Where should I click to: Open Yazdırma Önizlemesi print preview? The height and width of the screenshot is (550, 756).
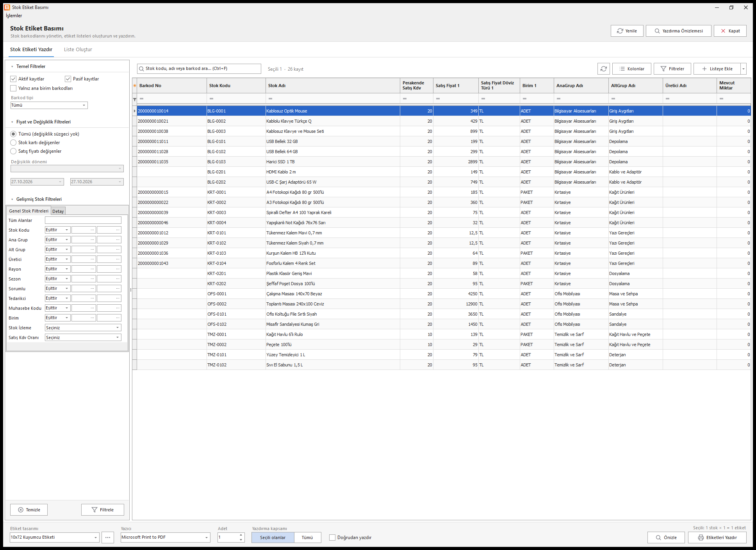[678, 31]
